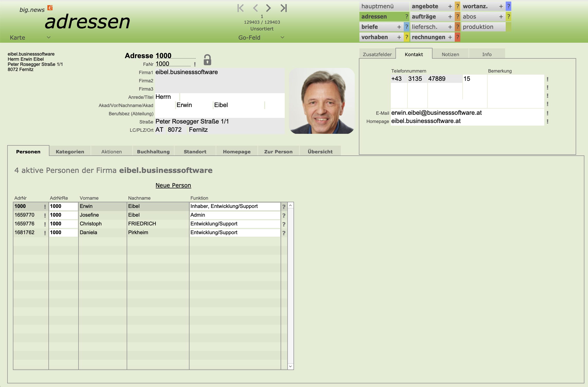588x387 pixels.
Task: Open hauptmenü
Action: click(x=384, y=6)
